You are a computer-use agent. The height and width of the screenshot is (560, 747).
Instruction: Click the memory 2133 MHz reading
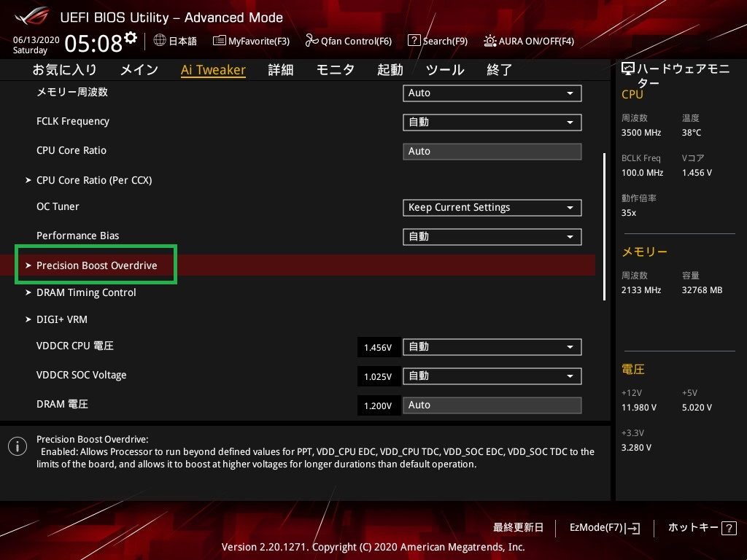641,290
